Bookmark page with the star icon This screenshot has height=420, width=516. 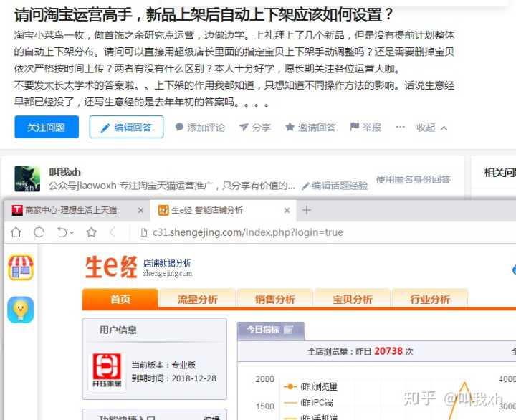[x=91, y=232]
